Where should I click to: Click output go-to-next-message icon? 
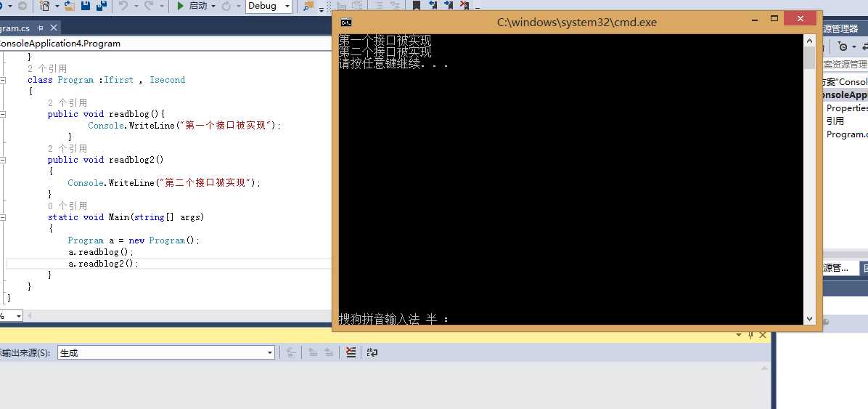click(329, 352)
